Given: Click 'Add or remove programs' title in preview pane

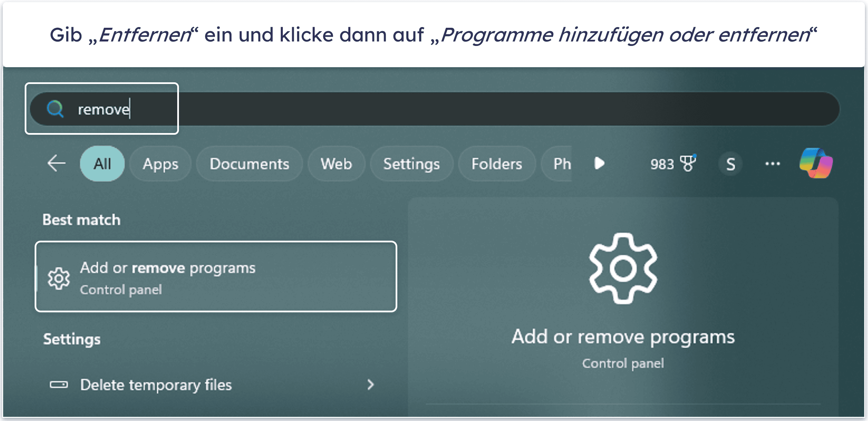Looking at the screenshot, I should [623, 337].
